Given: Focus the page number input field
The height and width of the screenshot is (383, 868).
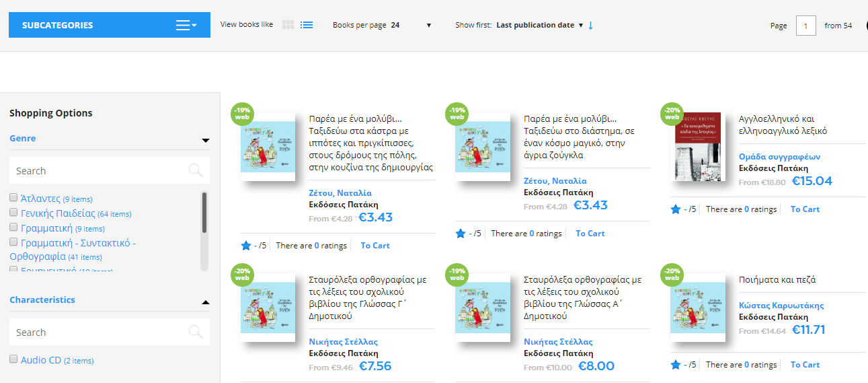Looking at the screenshot, I should point(805,26).
